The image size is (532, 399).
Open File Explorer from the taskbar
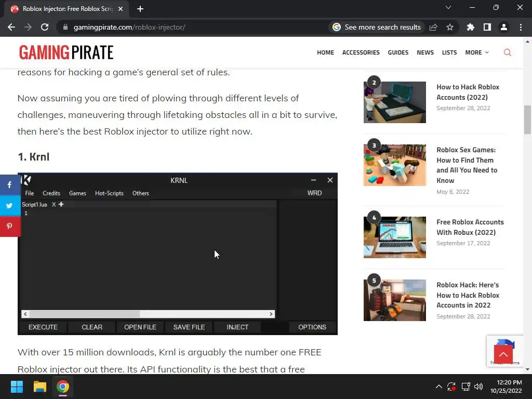pos(39,387)
